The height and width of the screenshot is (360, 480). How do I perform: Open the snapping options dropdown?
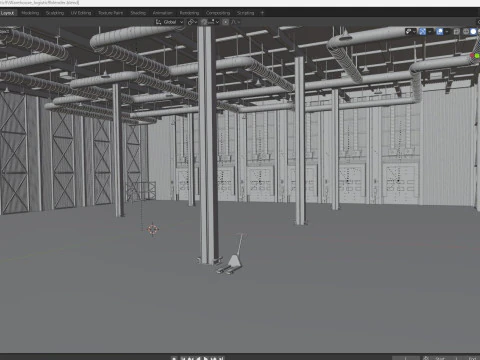(x=214, y=22)
